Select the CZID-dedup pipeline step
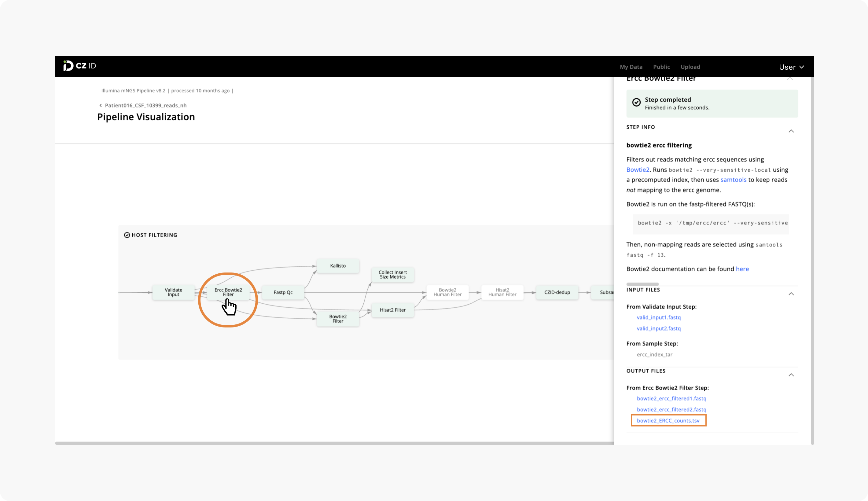 (x=557, y=292)
